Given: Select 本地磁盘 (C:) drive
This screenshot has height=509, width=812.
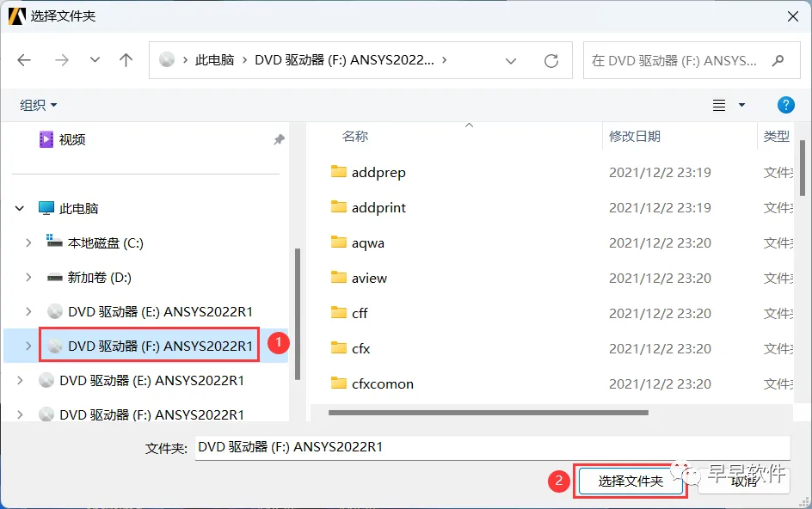Looking at the screenshot, I should tap(105, 242).
